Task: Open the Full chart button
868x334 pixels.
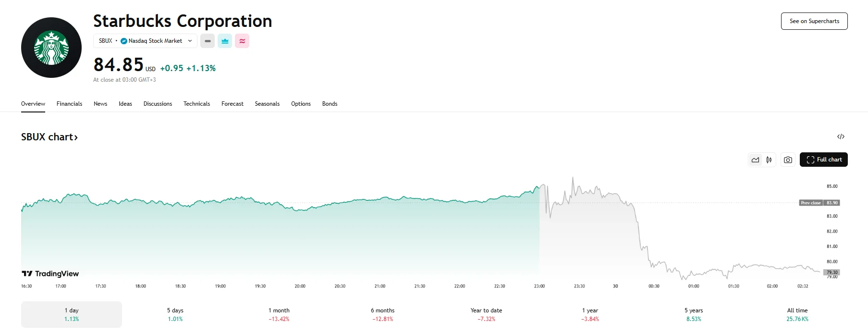Action: click(824, 160)
